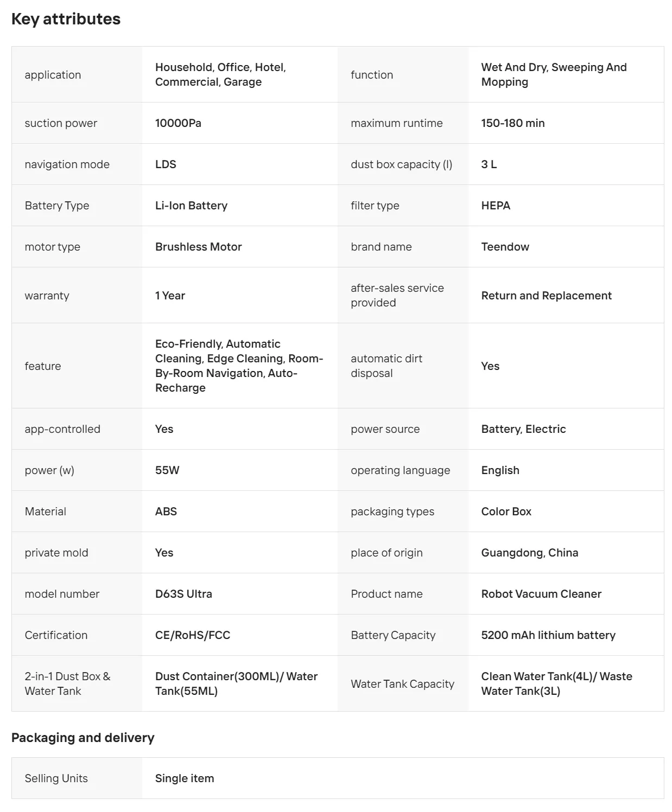Select the D63S Ultra model number
The height and width of the screenshot is (812, 672).
pos(183,594)
